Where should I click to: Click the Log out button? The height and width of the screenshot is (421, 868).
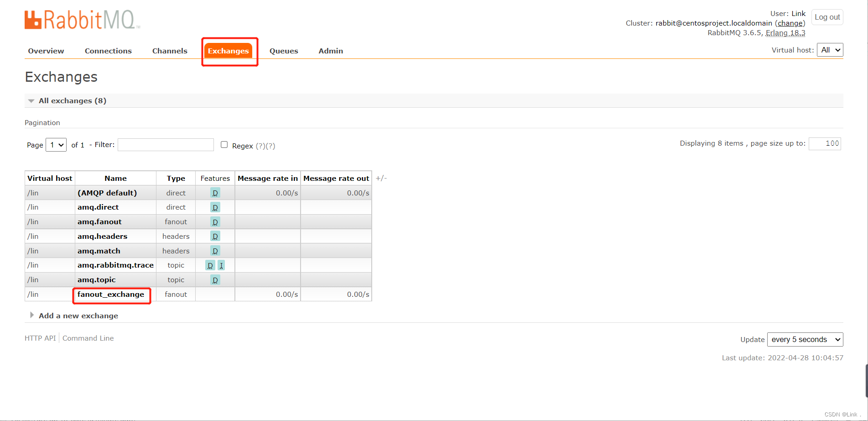[x=827, y=17]
